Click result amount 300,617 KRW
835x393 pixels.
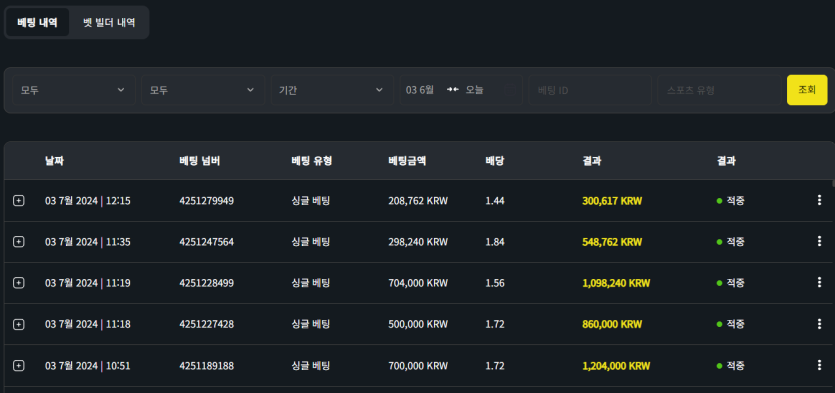click(612, 201)
